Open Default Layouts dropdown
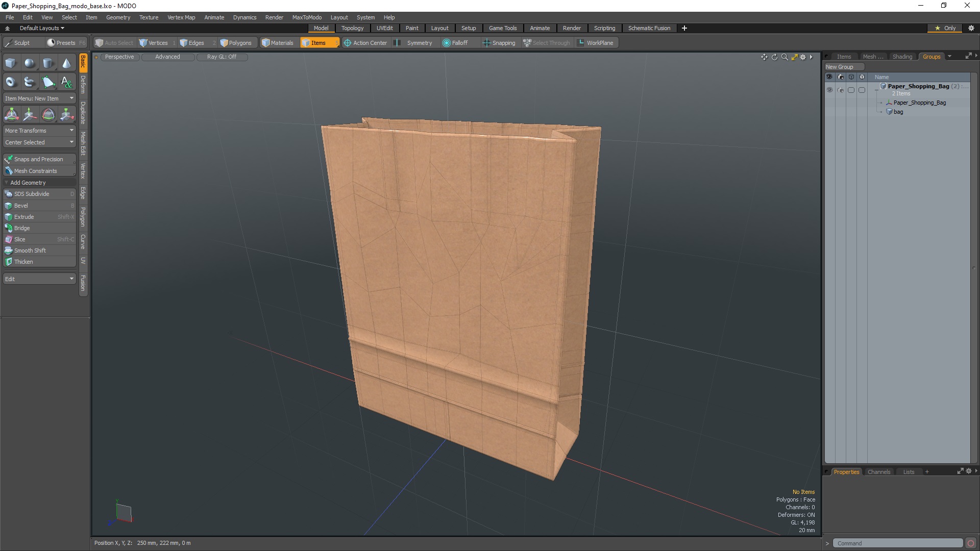The width and height of the screenshot is (980, 551). point(42,28)
